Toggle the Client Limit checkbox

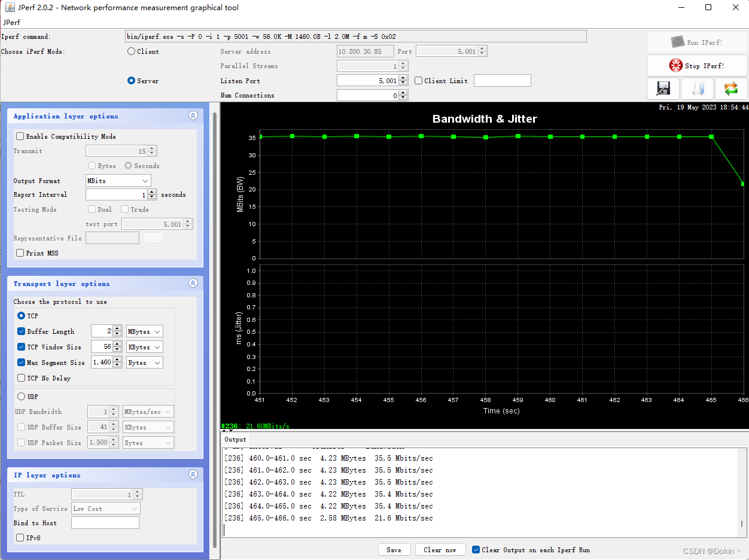[x=419, y=81]
